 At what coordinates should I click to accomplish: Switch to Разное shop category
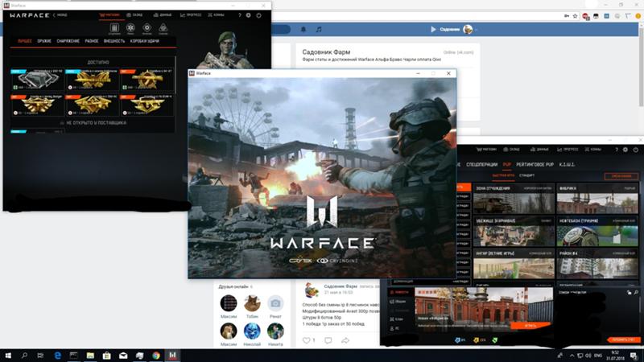[x=92, y=41]
